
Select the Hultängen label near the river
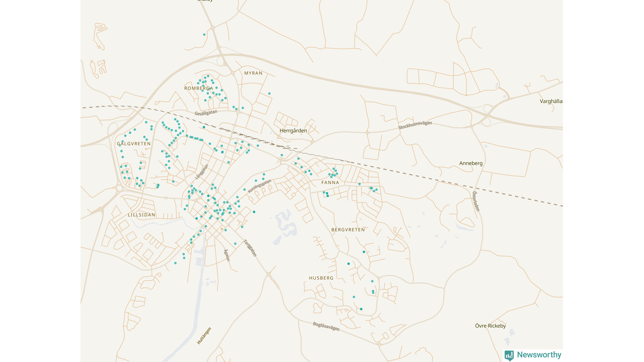[204, 335]
